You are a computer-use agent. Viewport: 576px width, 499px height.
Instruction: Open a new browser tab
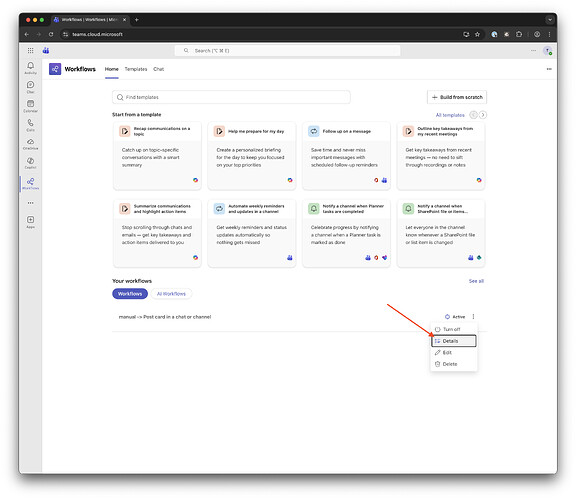click(137, 20)
